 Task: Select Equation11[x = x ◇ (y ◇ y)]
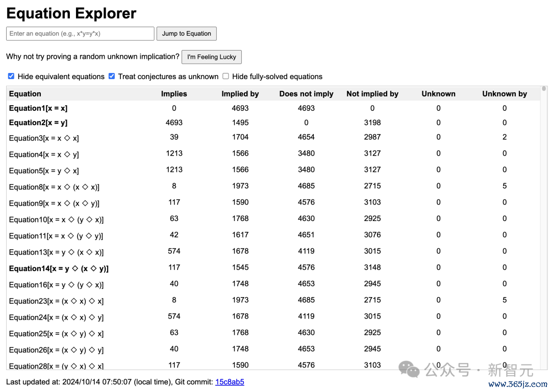coord(56,236)
